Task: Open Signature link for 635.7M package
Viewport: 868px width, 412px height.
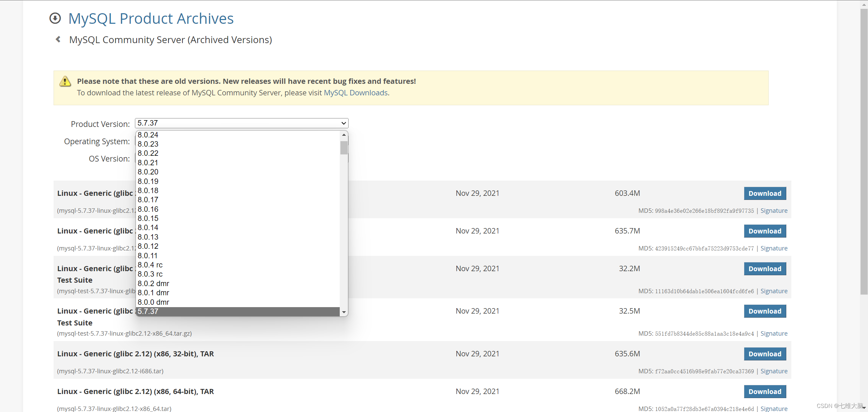Action: coord(774,248)
